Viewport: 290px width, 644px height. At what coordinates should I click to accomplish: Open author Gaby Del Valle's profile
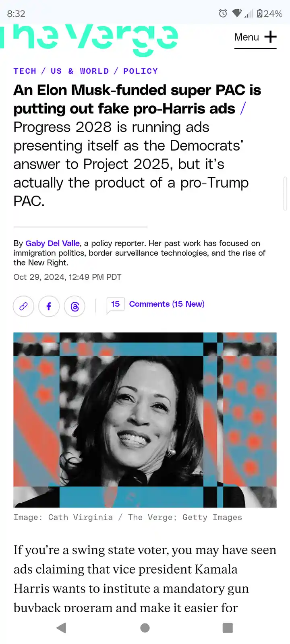pos(52,243)
